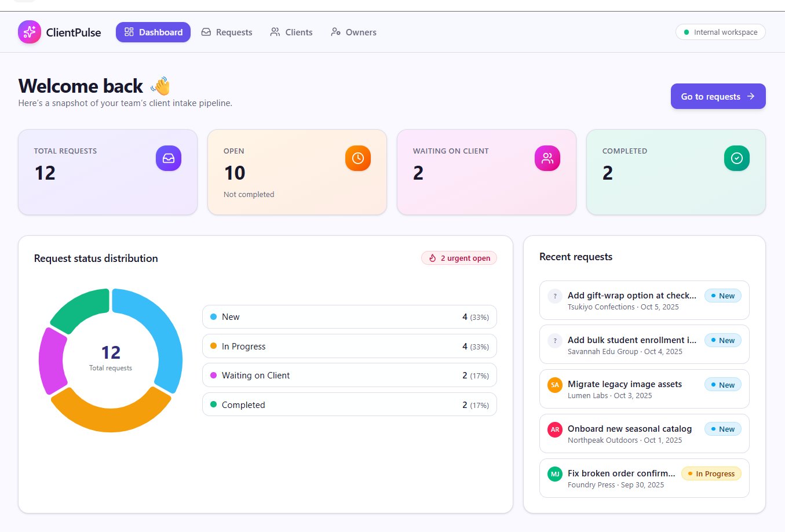Click the Completed stat card
The image size is (785, 532).
(676, 172)
